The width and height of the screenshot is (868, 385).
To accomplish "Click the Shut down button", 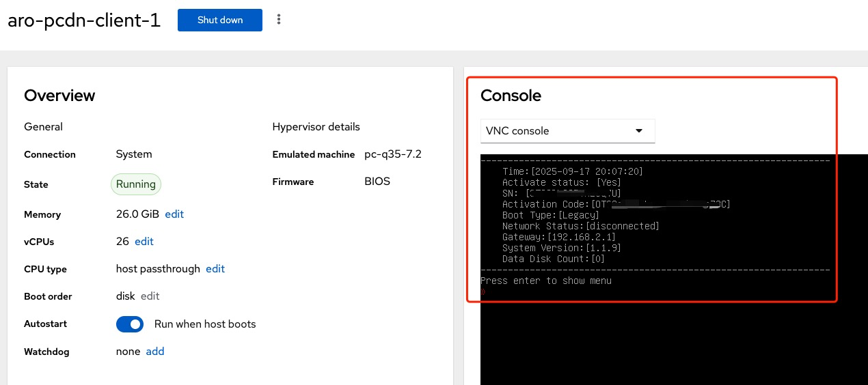I will 219,20.
